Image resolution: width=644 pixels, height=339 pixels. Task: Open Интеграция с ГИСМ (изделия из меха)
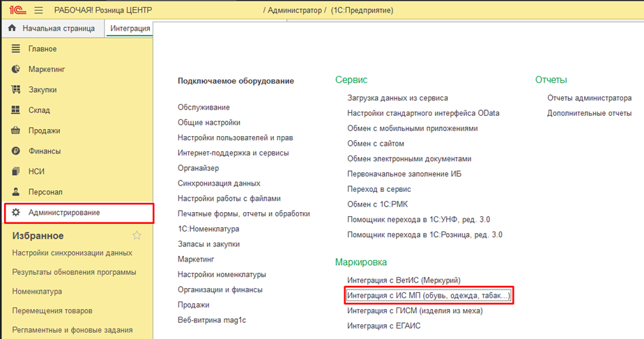(415, 310)
